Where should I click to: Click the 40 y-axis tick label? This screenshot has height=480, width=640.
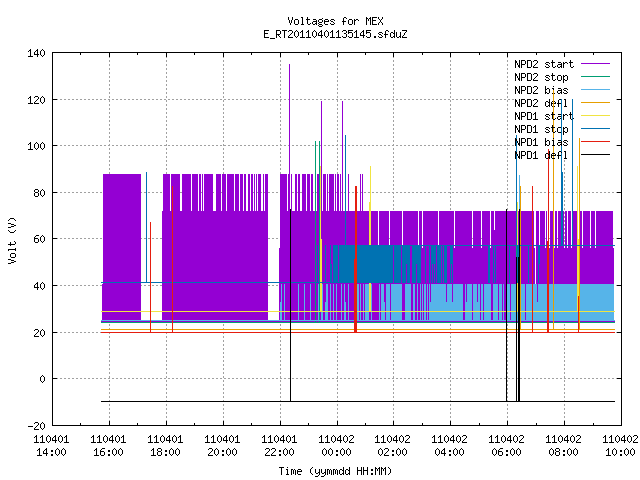tap(39, 286)
